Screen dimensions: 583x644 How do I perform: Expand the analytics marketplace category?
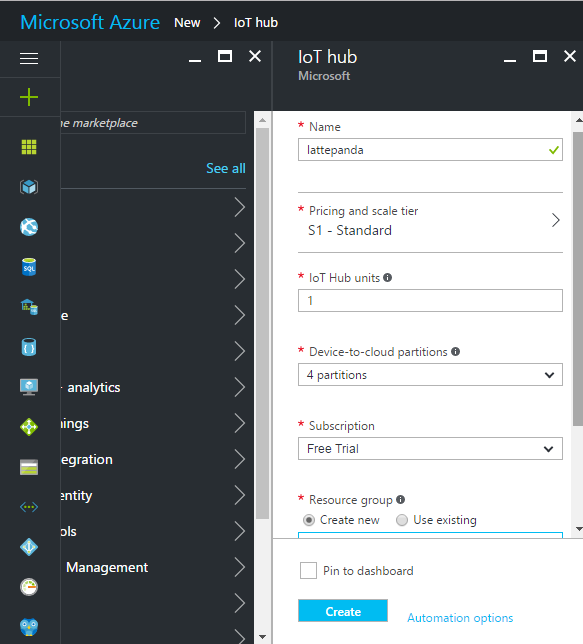pyautogui.click(x=153, y=387)
